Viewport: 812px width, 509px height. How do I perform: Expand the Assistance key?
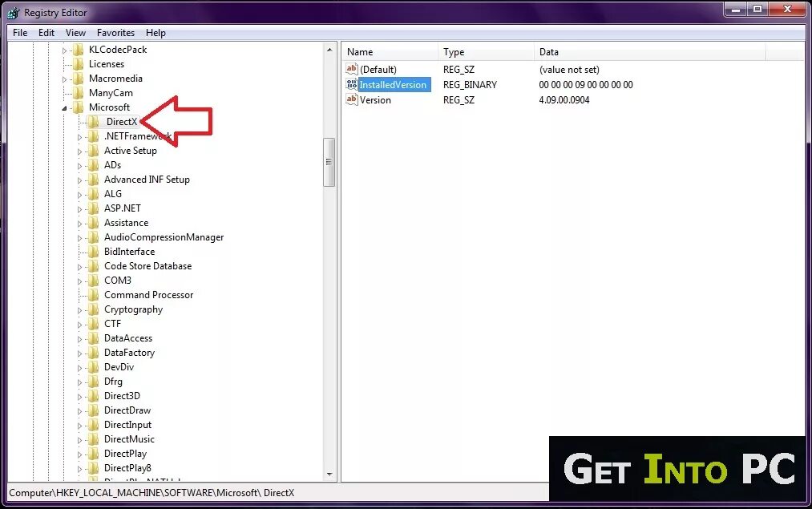tap(79, 223)
